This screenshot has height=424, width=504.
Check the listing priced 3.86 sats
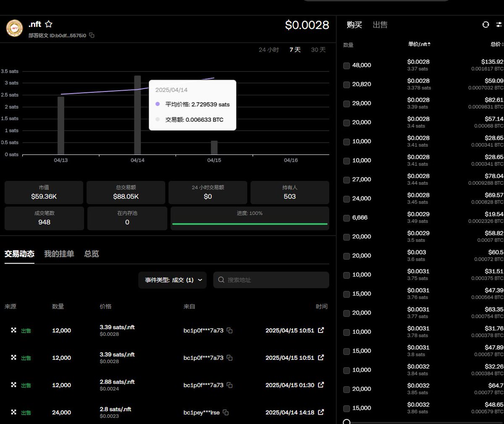(346, 408)
